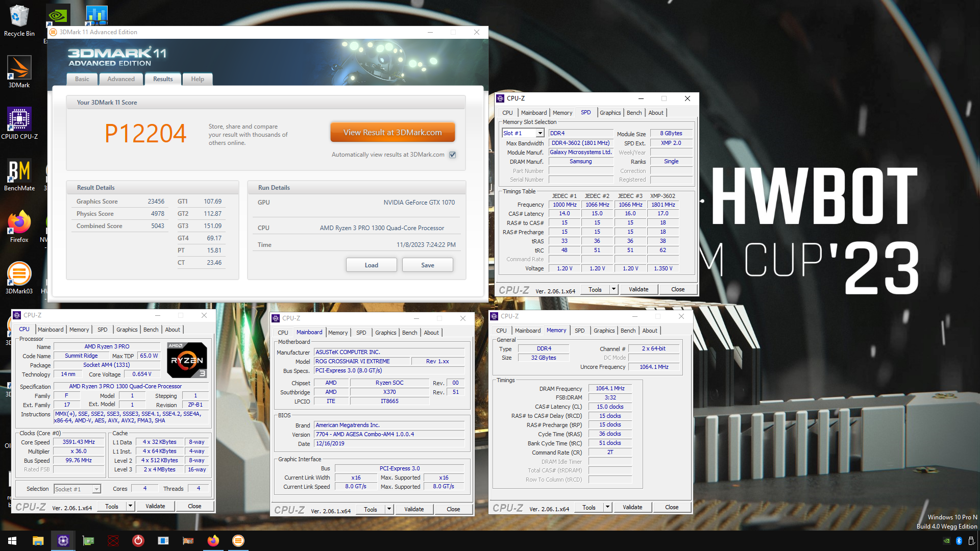Click the ROG CROSSHAIR VI EXTREME model field
This screenshot has height=551, width=980.
[x=362, y=361]
